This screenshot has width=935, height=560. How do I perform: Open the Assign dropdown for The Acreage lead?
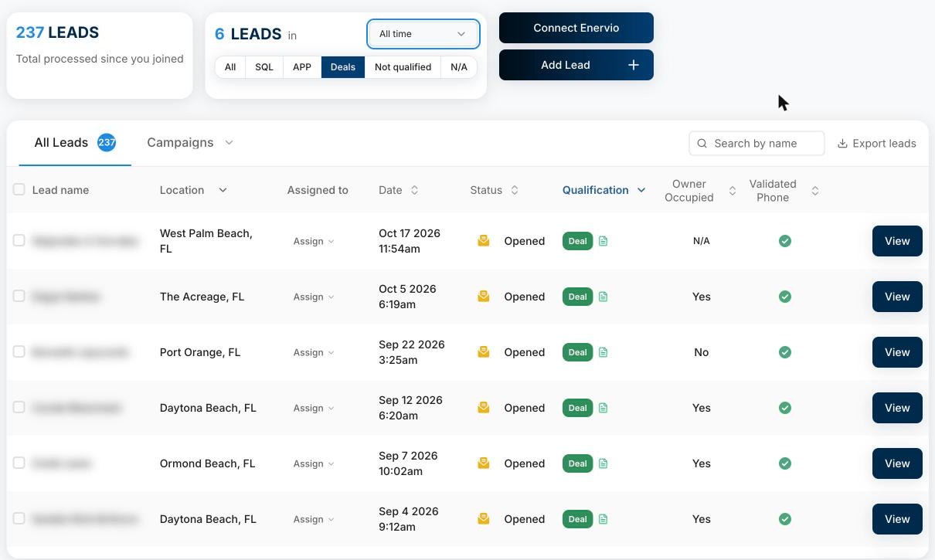(x=314, y=297)
